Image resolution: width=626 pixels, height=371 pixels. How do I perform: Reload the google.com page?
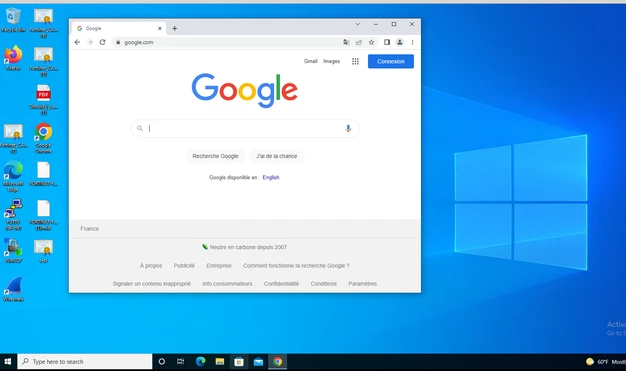(103, 42)
